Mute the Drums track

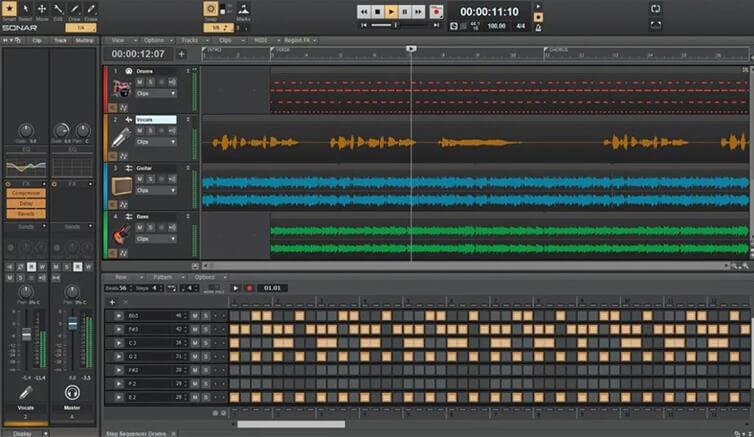point(140,82)
